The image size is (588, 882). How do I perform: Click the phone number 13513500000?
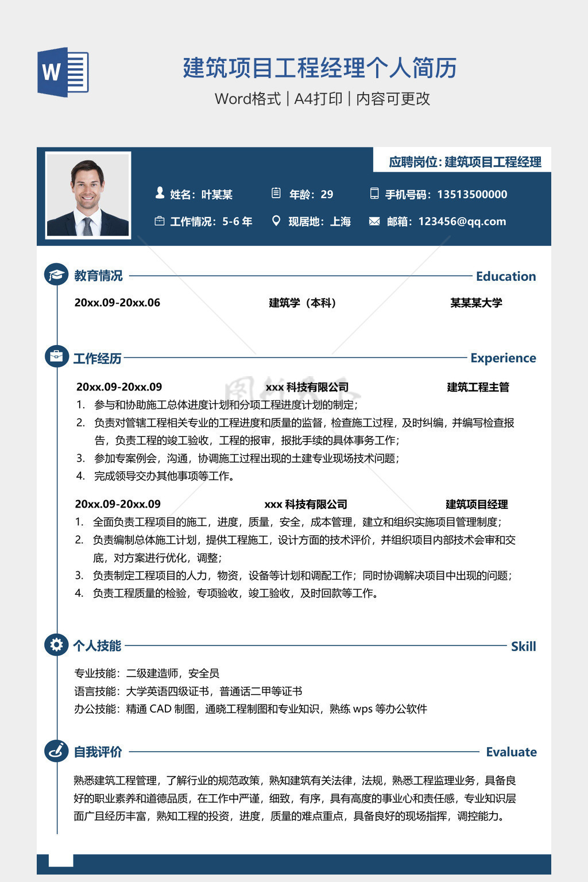click(472, 194)
